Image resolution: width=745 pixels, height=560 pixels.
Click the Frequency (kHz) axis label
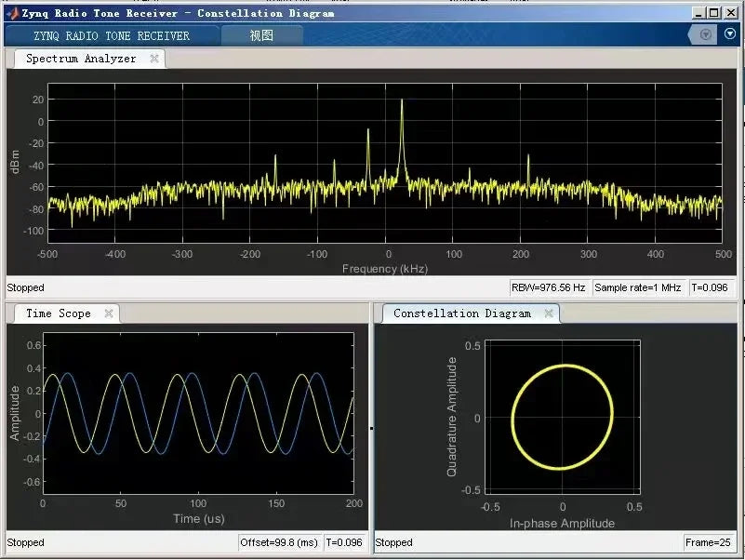coord(385,269)
